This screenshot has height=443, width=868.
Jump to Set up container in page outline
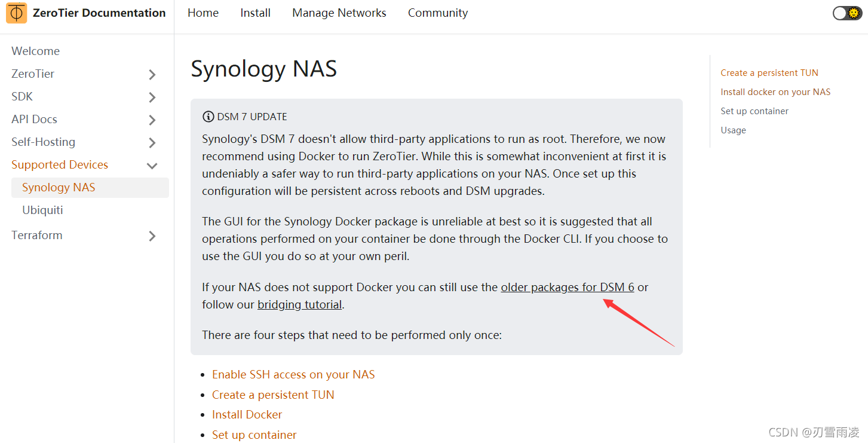pos(754,111)
